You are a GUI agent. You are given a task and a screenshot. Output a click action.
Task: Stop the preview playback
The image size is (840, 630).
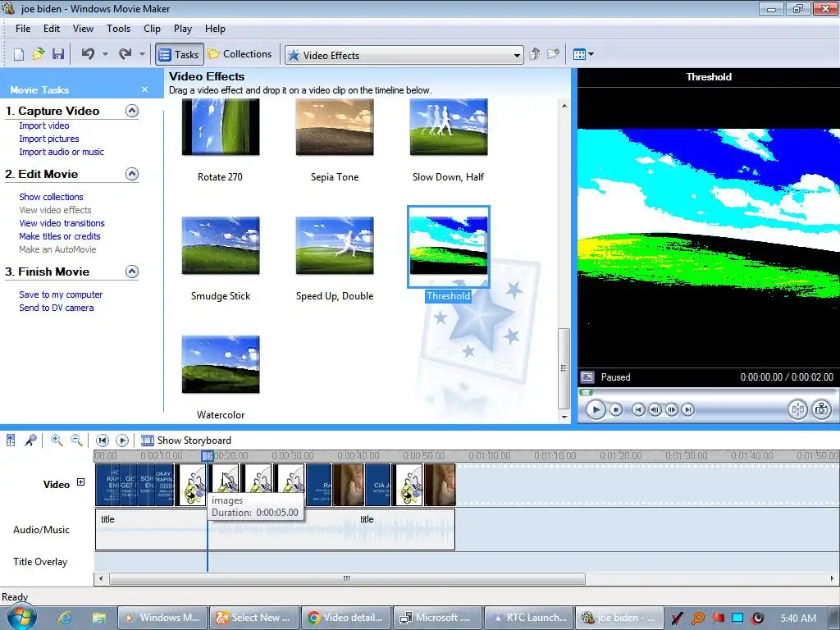(x=616, y=410)
